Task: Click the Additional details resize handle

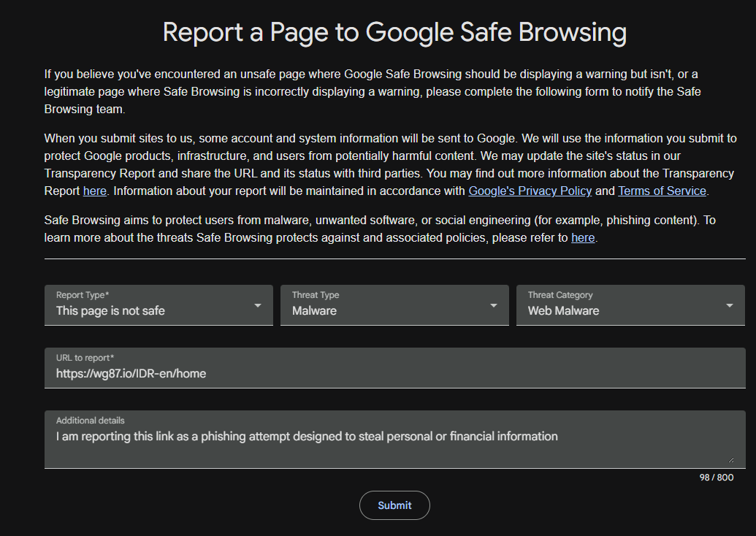Action: pyautogui.click(x=731, y=460)
